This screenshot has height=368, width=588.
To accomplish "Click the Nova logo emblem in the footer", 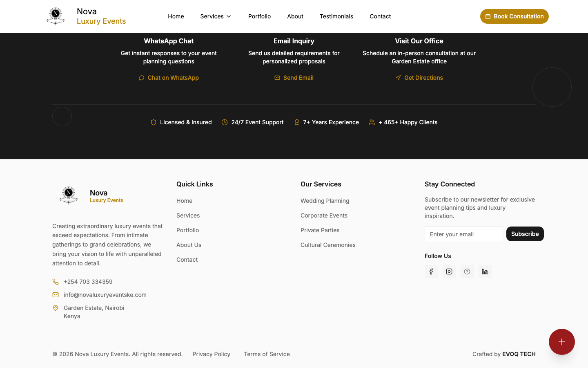I will 69,195.
